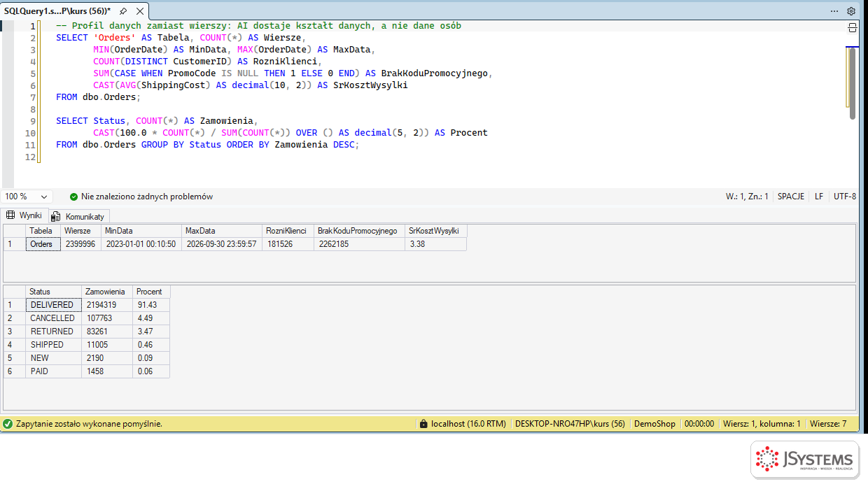Open the editor settings gear
Screen dimensions: 868x484
click(851, 11)
